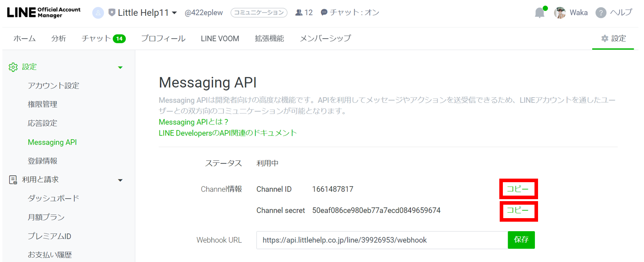644x262 pixels.
Task: Click the green gear icon beside 設定 in sidebar
Action: tap(13, 67)
